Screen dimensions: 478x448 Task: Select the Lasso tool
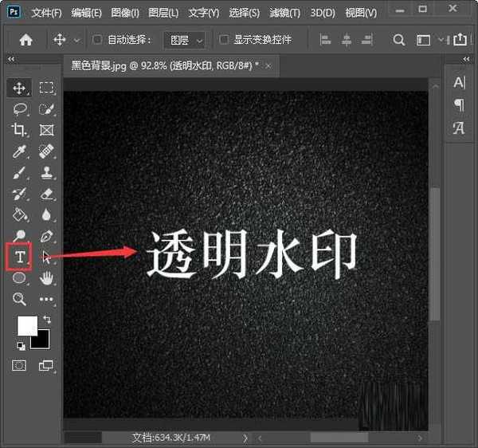19,109
